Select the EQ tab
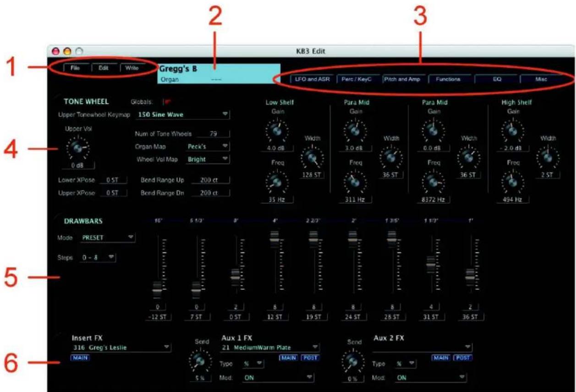Screen dimensions: 576x392 [497, 79]
